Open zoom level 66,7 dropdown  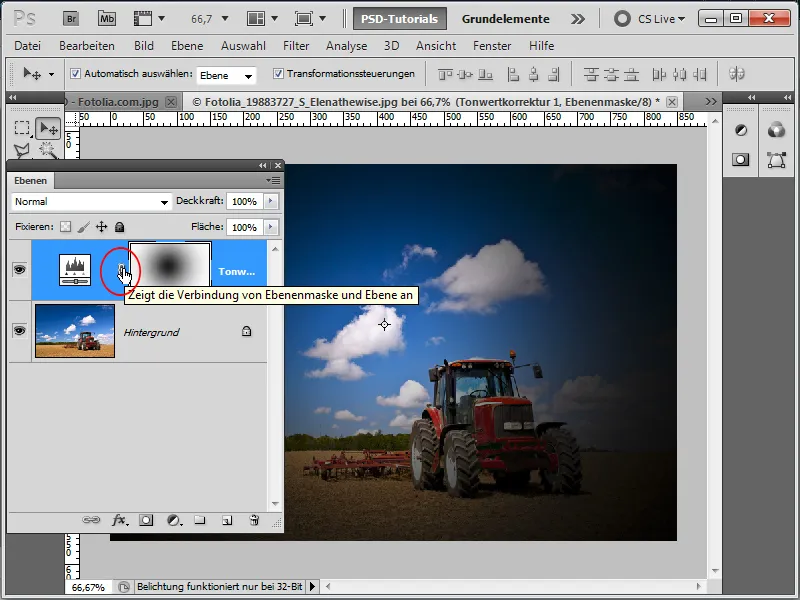225,19
